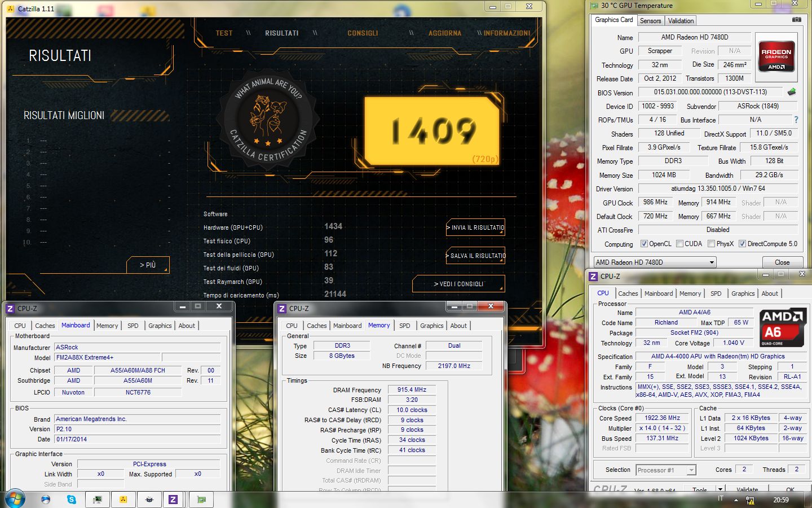This screenshot has width=812, height=508.
Task: Click the Hardware score value 1434
Action: click(333, 226)
